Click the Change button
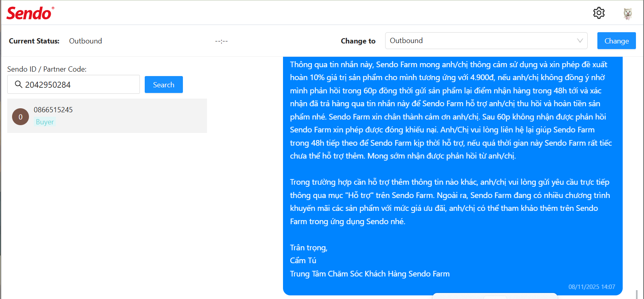The height and width of the screenshot is (299, 644). [616, 41]
